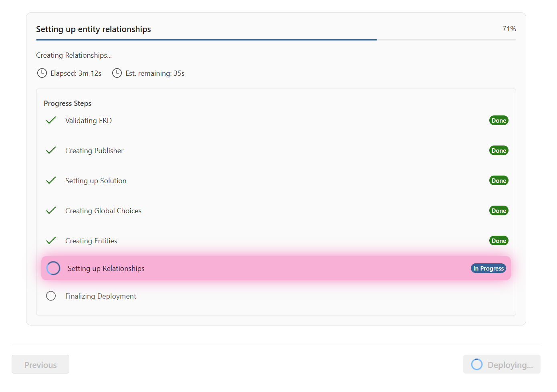Select the Setting up Relationships step label
Viewport: 557px width, 392px height.
coord(106,268)
